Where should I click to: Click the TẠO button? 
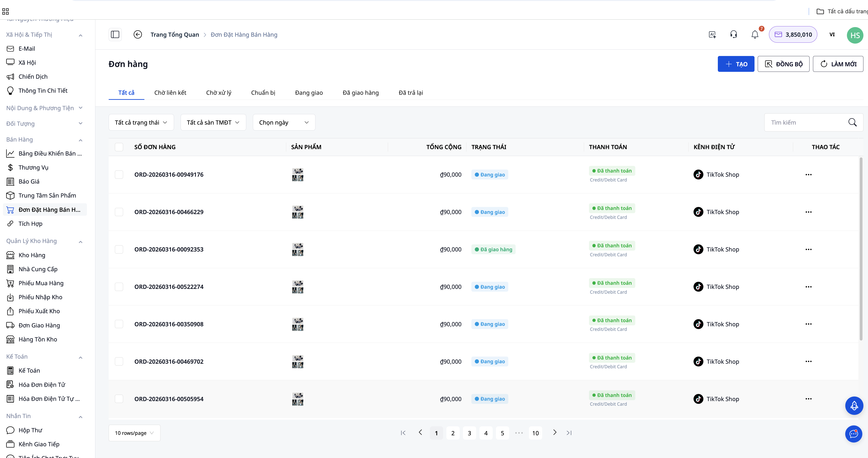tap(735, 64)
